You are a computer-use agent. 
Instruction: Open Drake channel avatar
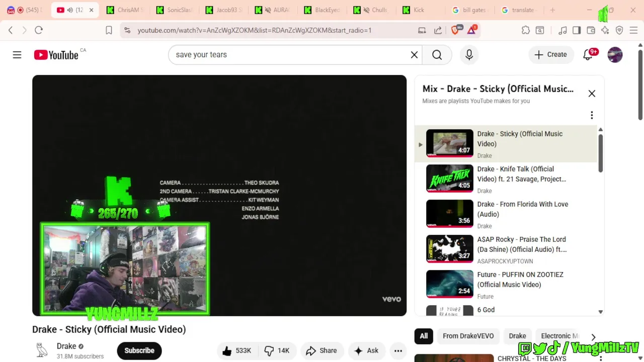pyautogui.click(x=42, y=350)
